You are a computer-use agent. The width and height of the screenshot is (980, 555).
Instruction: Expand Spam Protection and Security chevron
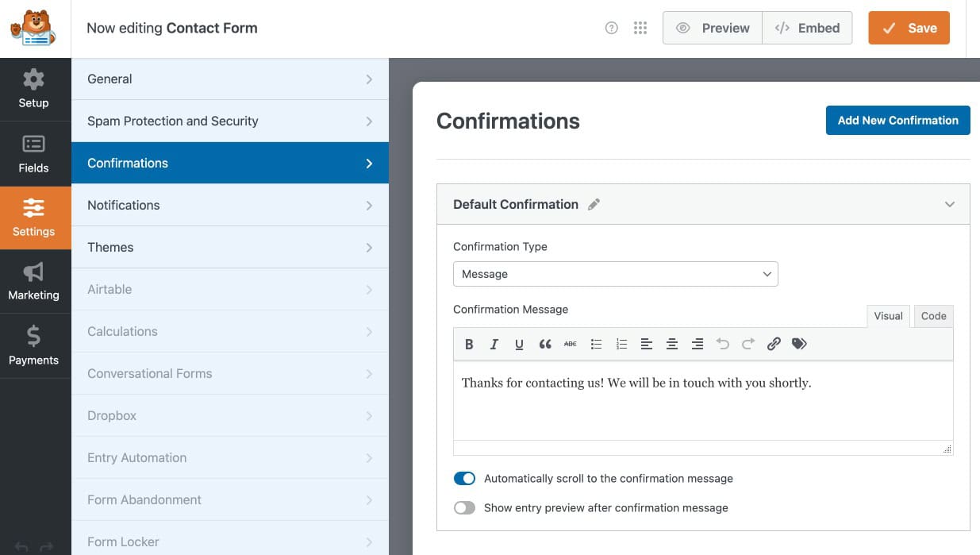click(x=369, y=121)
